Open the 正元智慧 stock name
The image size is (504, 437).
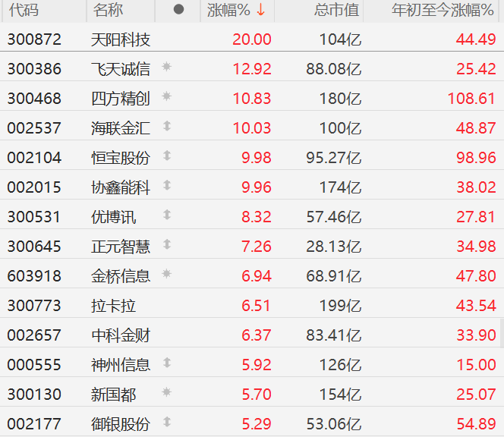pyautogui.click(x=121, y=247)
